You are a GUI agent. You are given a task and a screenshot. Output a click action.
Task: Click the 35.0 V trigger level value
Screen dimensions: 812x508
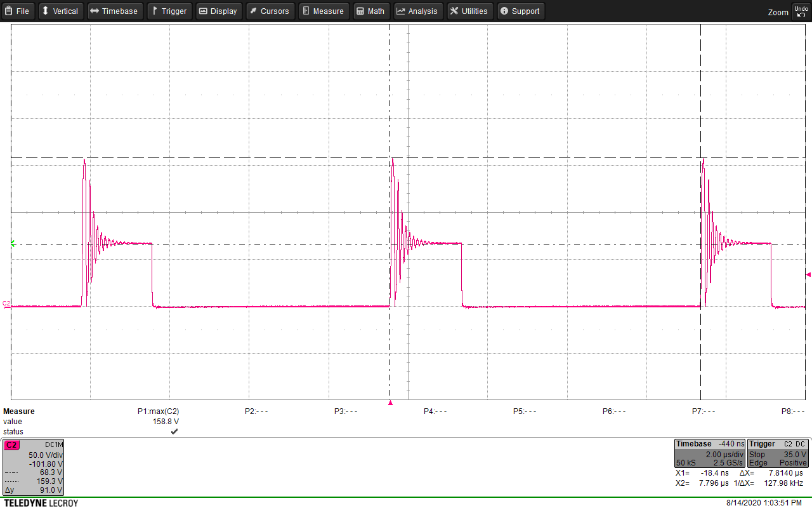click(x=796, y=455)
